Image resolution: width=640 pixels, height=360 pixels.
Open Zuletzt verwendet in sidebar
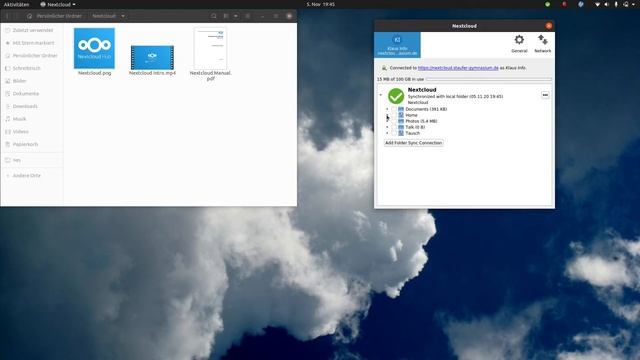click(32, 30)
